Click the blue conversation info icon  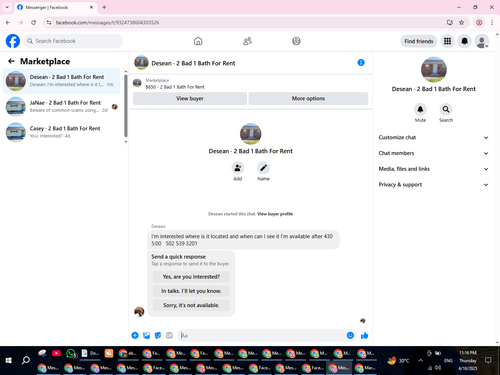point(361,63)
